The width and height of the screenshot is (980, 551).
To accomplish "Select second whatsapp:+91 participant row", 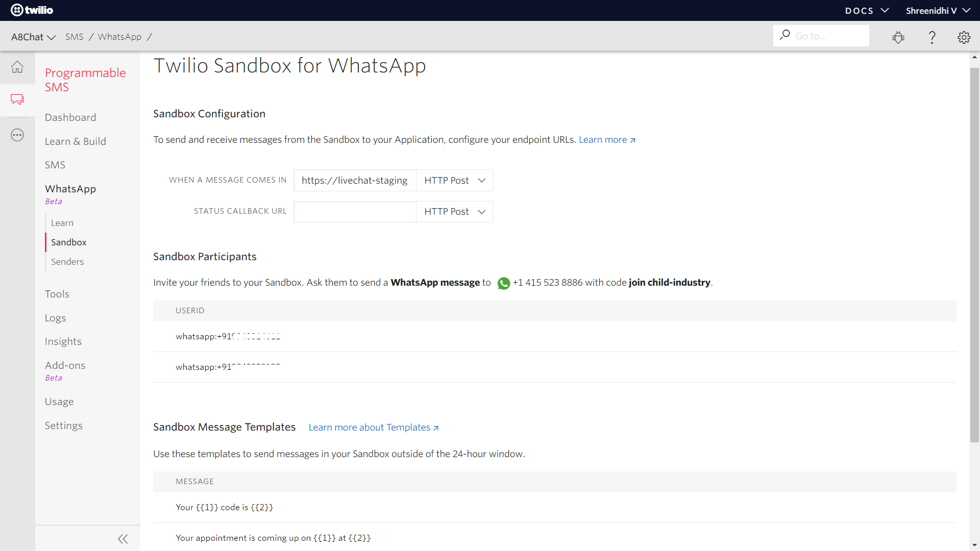I will (x=555, y=367).
